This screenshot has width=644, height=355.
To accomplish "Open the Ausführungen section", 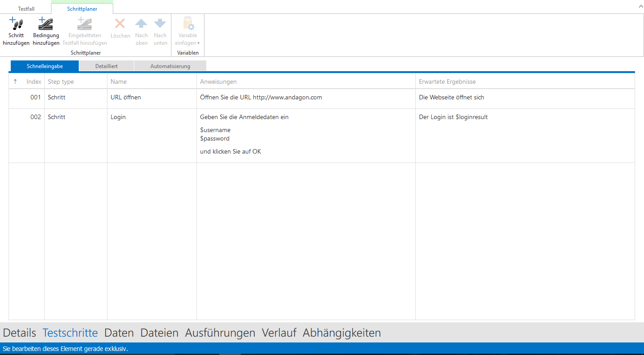I will click(x=220, y=333).
